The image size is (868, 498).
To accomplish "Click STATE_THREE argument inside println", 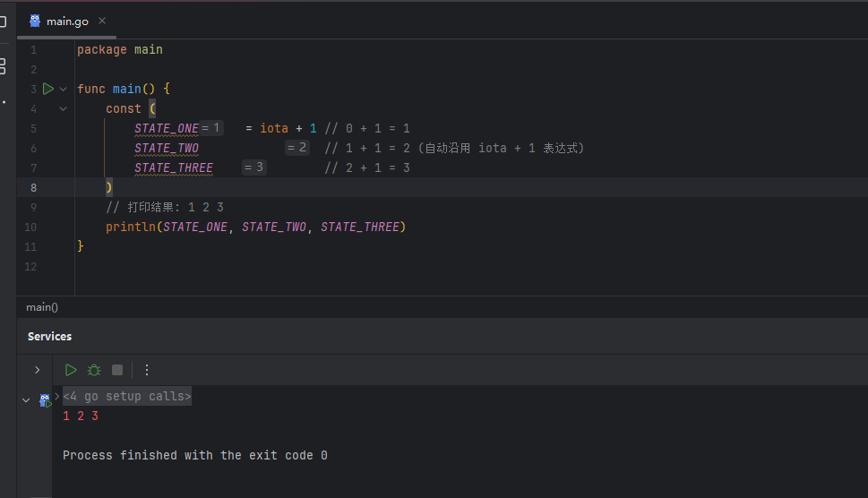I will [x=360, y=227].
